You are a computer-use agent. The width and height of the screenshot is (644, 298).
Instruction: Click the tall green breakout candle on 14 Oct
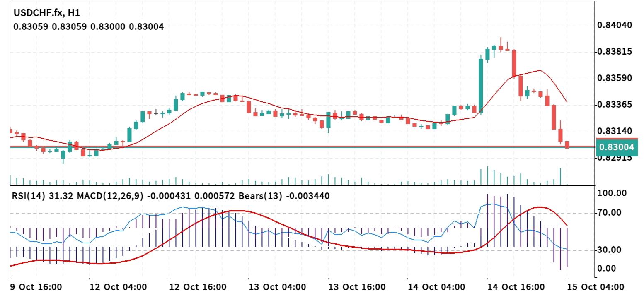pyautogui.click(x=481, y=86)
